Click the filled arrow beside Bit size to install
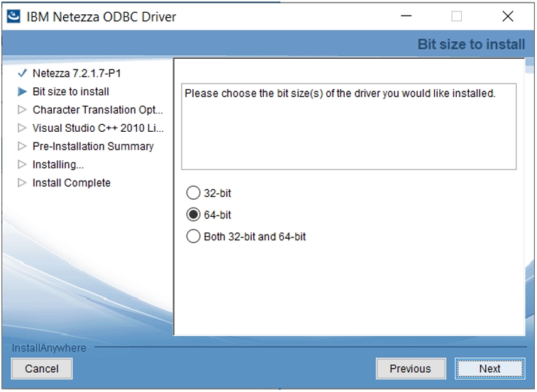 coord(22,91)
